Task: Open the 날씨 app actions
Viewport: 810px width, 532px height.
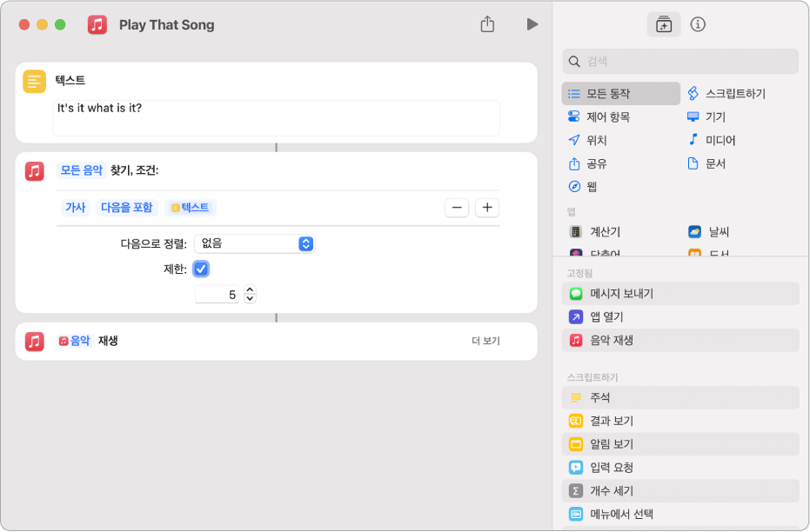Action: pos(709,232)
